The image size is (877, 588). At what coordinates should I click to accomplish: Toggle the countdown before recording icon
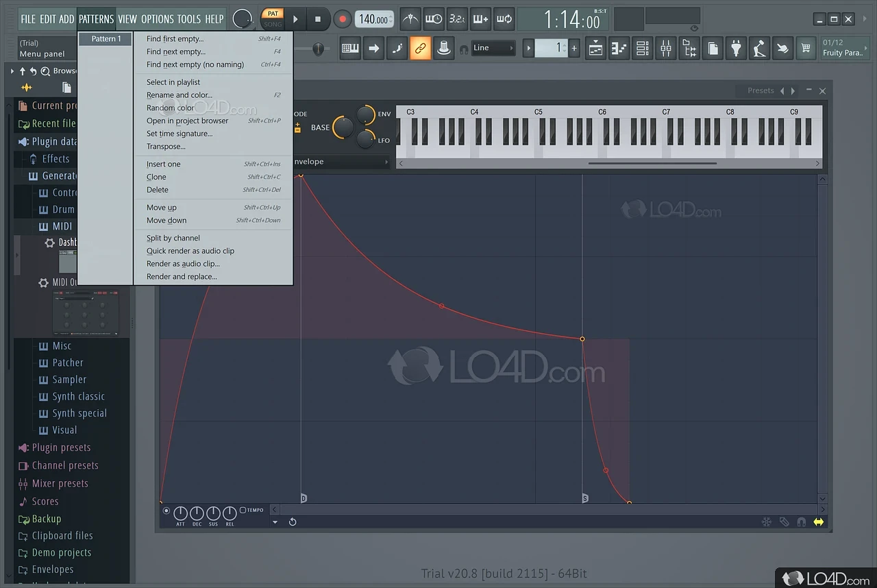(456, 19)
